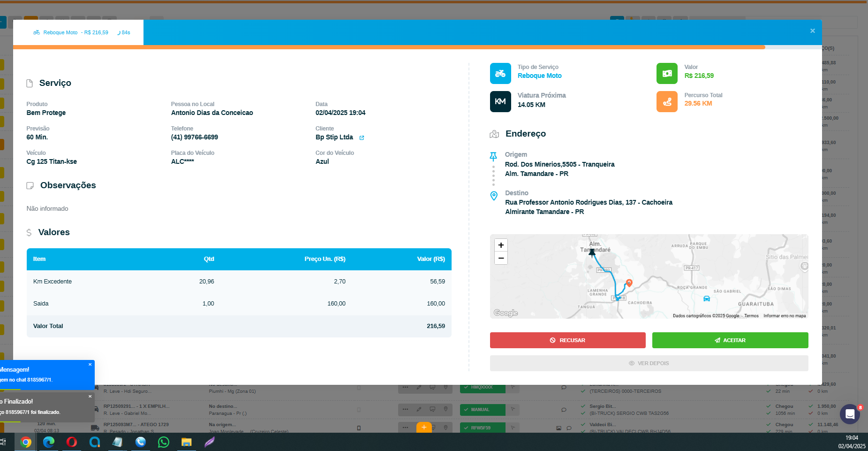
Task: Switch to Google Chrome in the taskbar
Action: coord(26,442)
